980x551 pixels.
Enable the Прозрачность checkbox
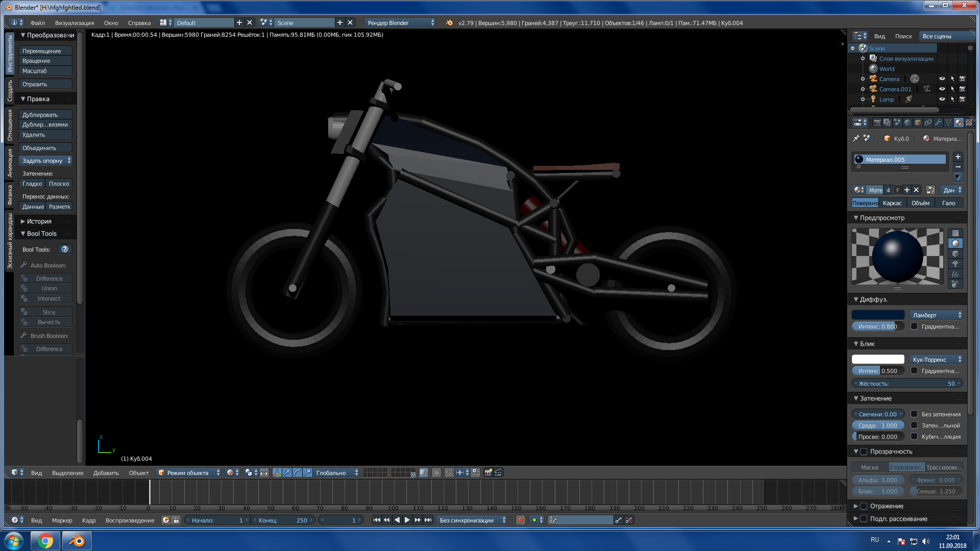tap(864, 452)
